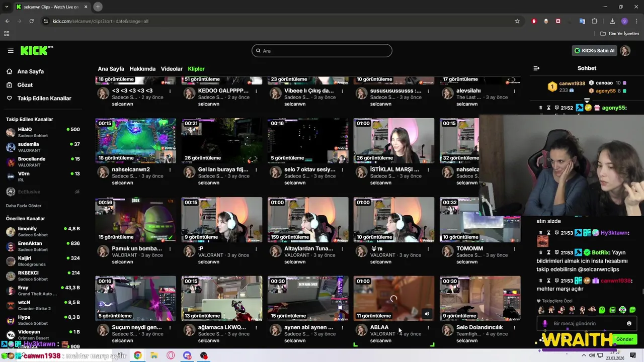
Task: Go to Kick home via logo
Action: 37,50
